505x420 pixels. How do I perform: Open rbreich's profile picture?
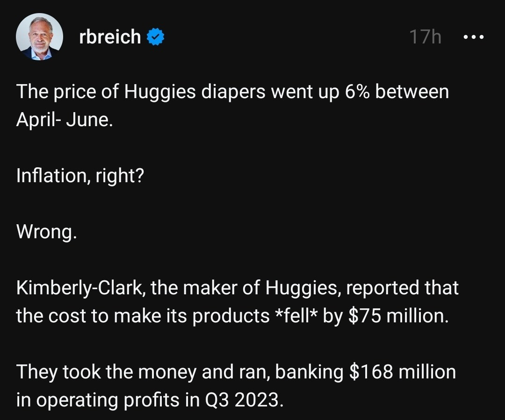(39, 37)
